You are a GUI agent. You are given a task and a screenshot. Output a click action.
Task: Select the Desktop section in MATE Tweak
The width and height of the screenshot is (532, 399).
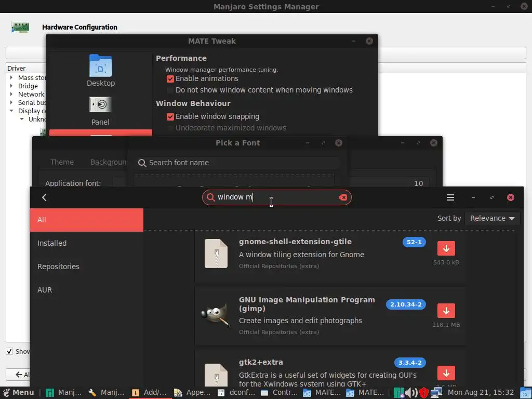[101, 71]
